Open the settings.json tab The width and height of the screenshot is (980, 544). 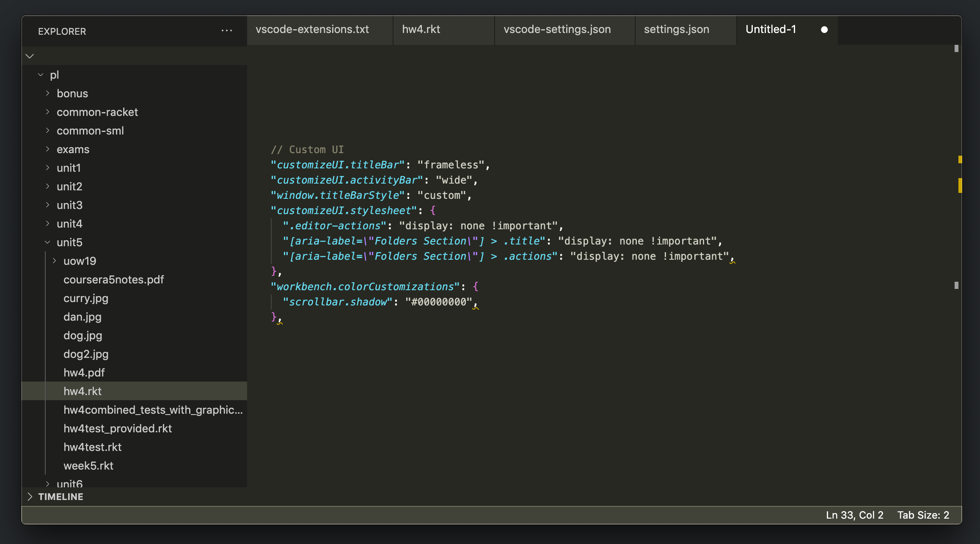click(676, 30)
